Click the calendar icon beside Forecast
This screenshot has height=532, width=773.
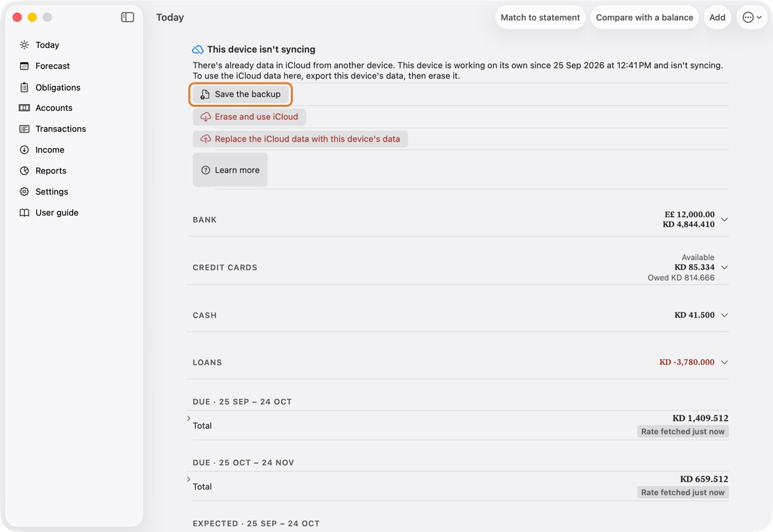pyautogui.click(x=24, y=66)
